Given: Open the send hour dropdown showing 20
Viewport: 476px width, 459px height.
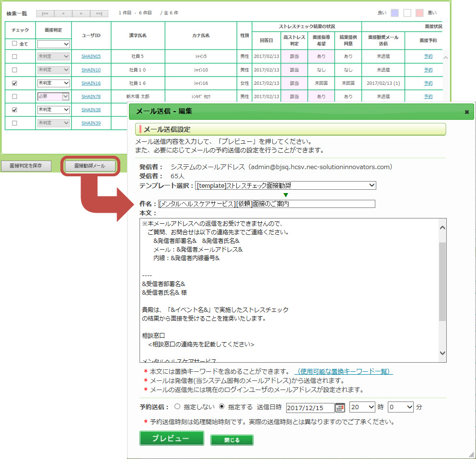Looking at the screenshot, I should [362, 407].
